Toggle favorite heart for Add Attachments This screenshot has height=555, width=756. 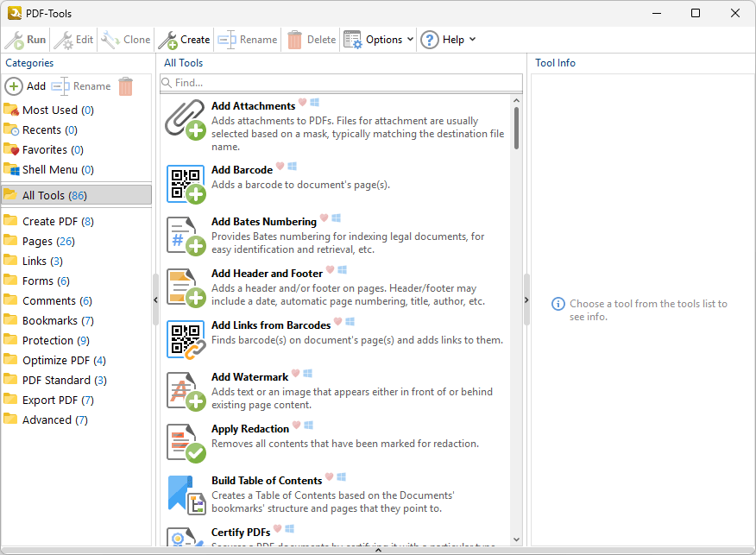(302, 102)
